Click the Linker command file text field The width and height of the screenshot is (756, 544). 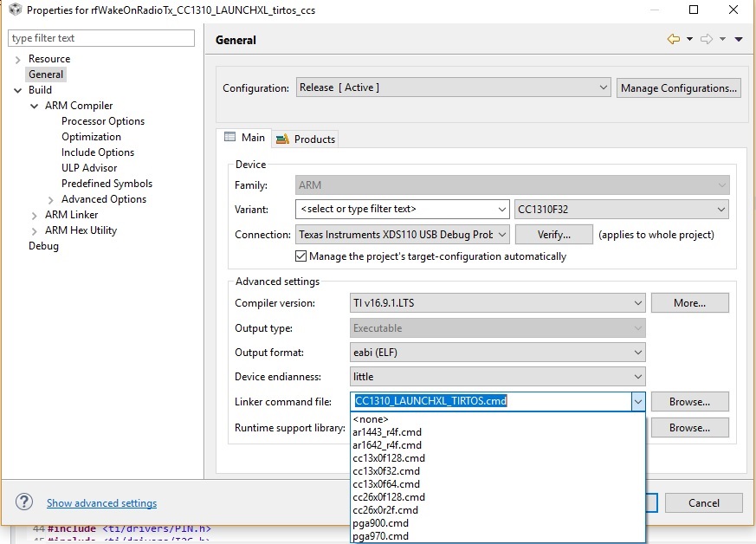tap(491, 401)
